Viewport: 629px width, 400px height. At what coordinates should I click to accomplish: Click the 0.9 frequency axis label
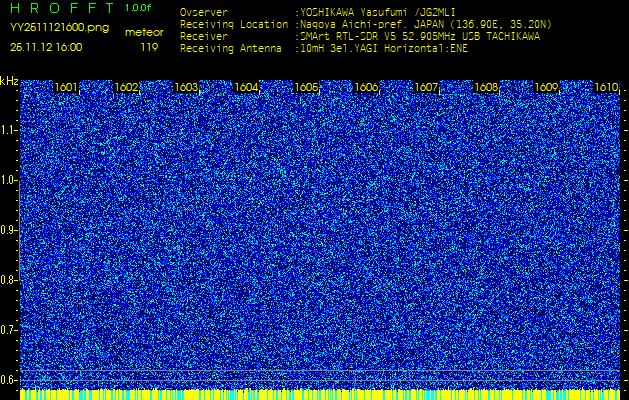[7, 230]
